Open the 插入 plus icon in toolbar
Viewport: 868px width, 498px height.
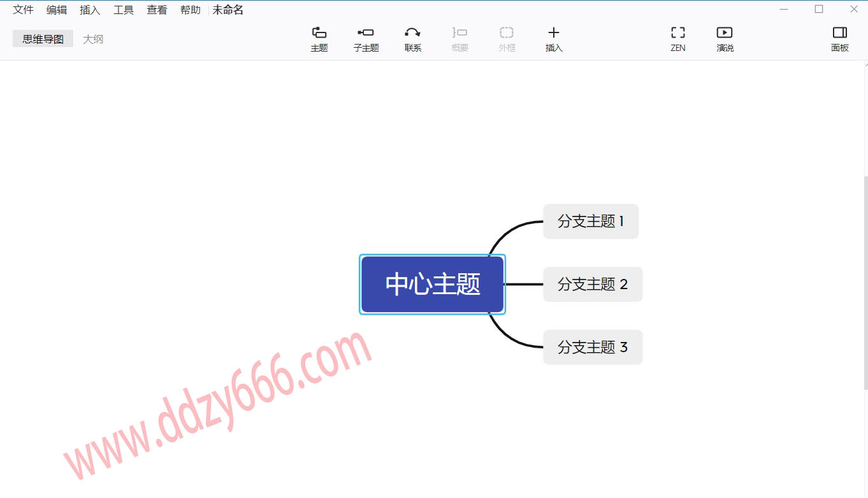coord(554,39)
